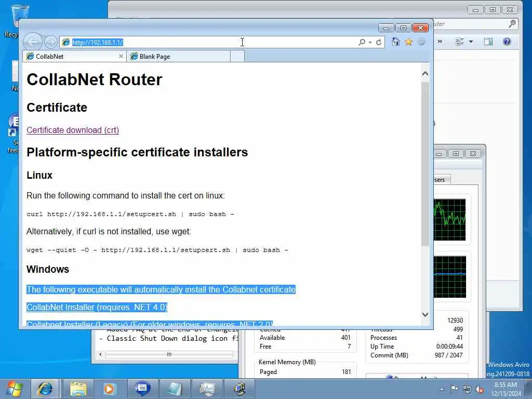The width and height of the screenshot is (532, 399).
Task: Click the Up Time value 0:00:09:44
Action: (x=449, y=347)
